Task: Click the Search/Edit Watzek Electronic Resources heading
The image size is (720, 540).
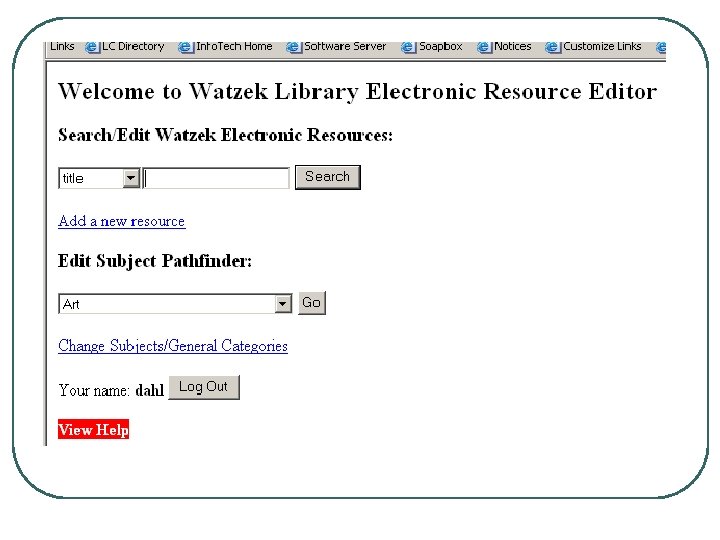Action: pyautogui.click(x=225, y=135)
